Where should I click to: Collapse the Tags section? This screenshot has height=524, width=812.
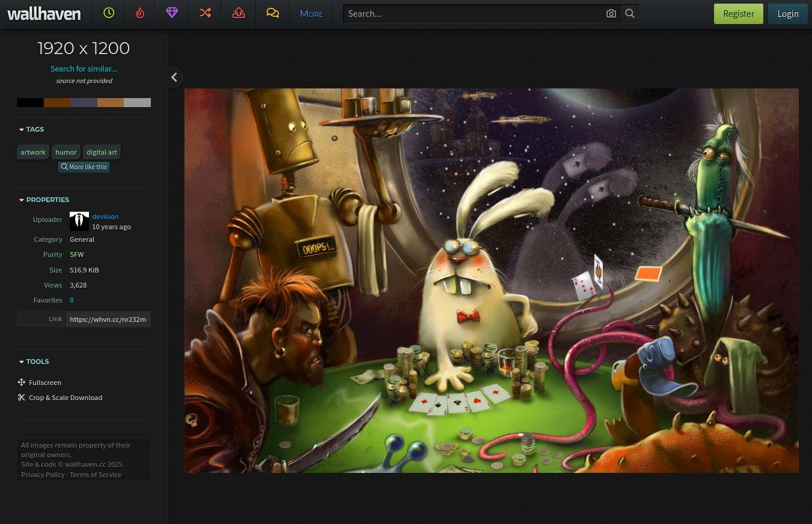coord(31,129)
